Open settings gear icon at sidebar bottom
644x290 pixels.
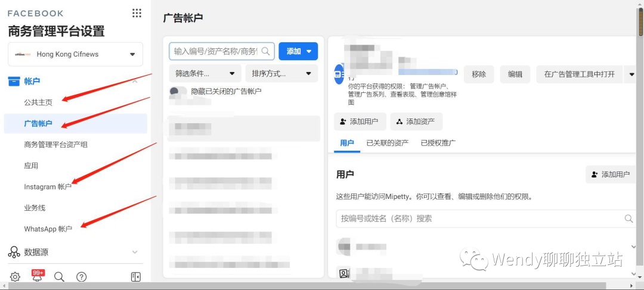15,277
